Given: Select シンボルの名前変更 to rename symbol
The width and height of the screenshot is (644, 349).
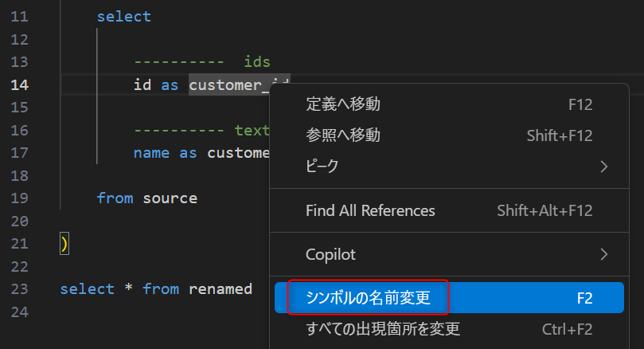Looking at the screenshot, I should (449, 298).
